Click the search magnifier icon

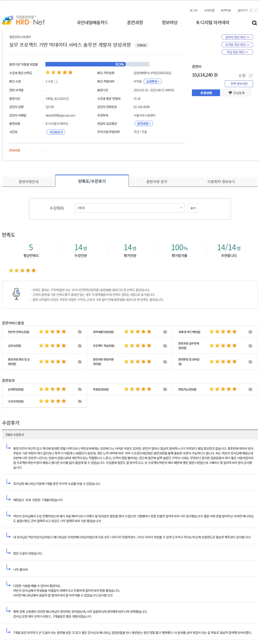click(254, 23)
